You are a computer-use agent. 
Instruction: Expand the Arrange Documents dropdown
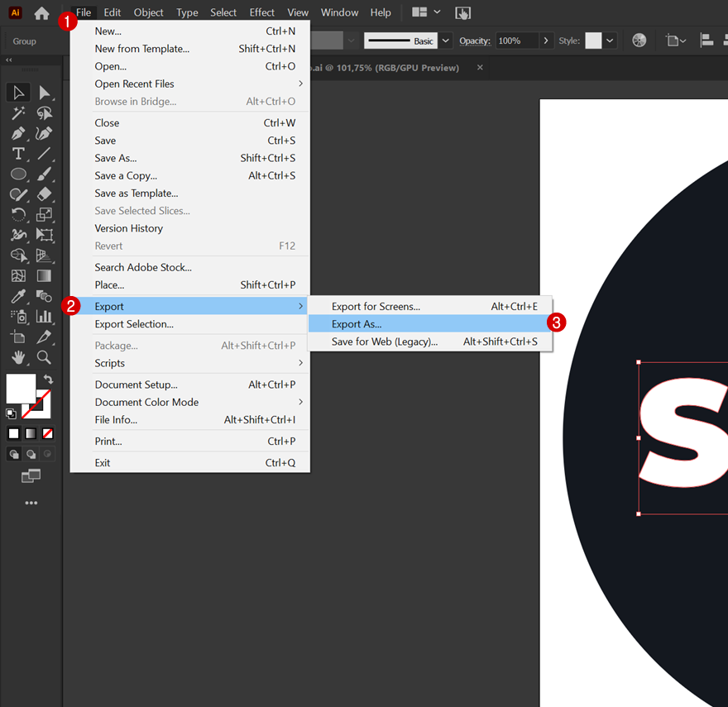tap(431, 12)
